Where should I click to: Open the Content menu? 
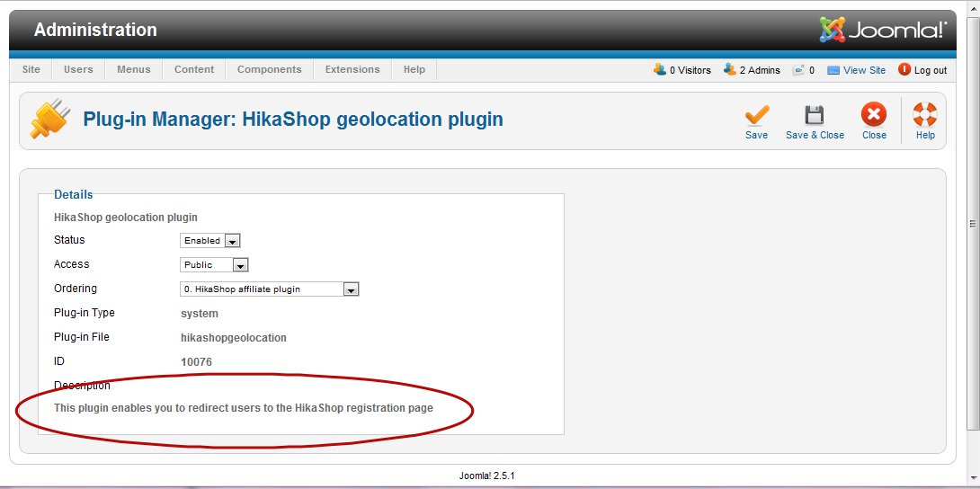tap(193, 69)
